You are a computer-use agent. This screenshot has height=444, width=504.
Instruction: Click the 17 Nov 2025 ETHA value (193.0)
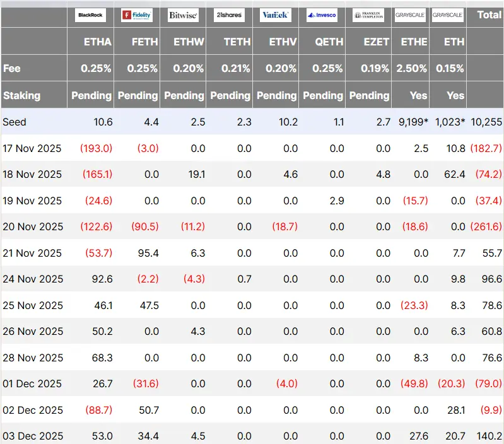pos(96,148)
